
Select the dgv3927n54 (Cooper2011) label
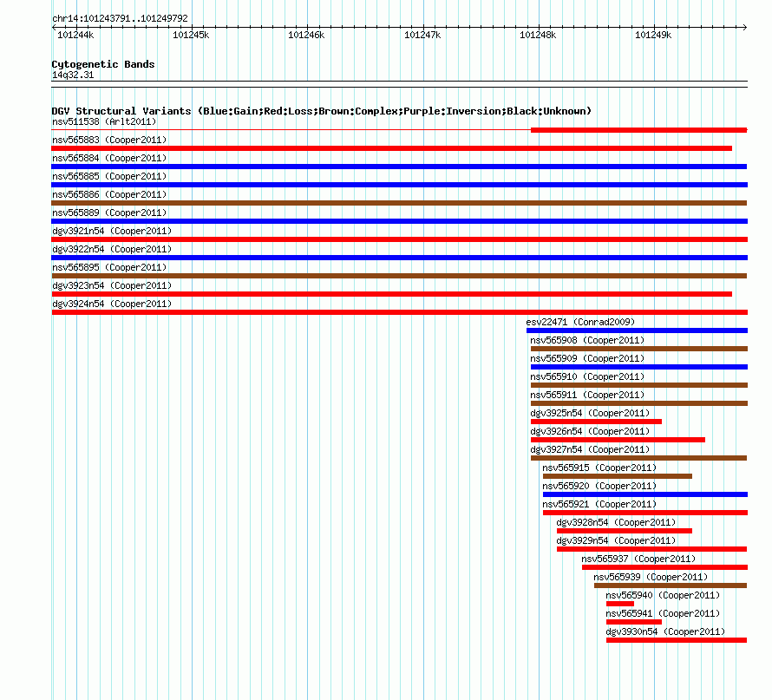(x=590, y=449)
